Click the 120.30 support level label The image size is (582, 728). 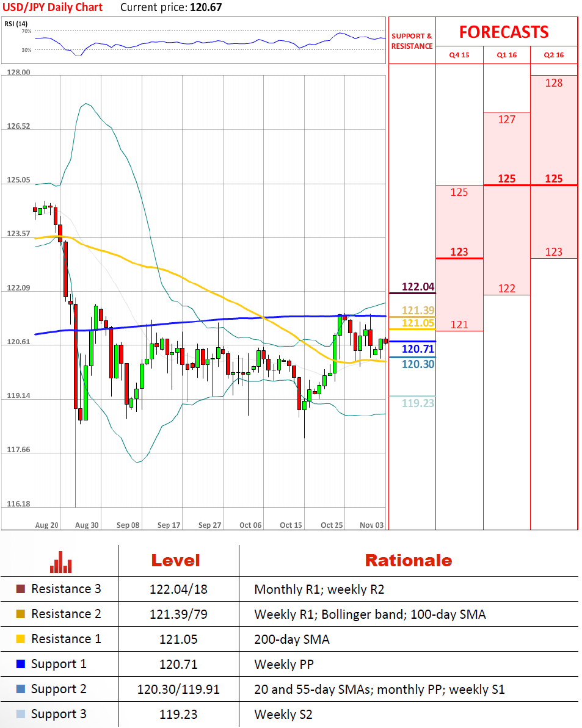coord(418,364)
